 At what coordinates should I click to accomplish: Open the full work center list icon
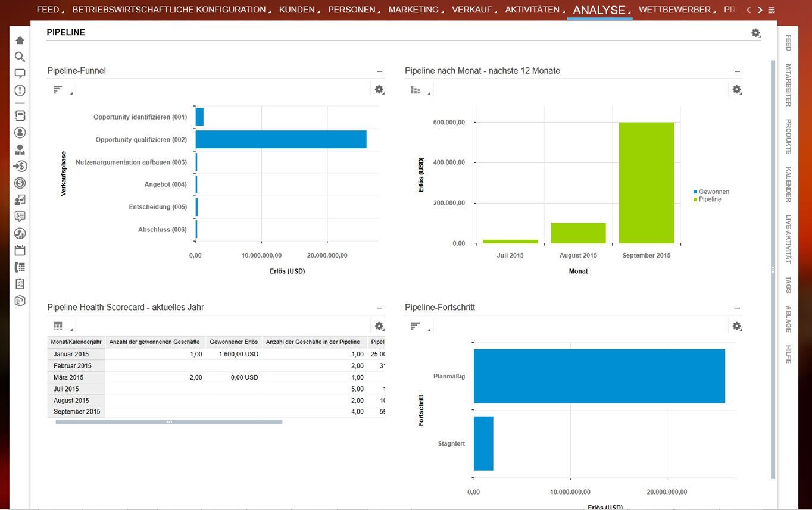point(772,10)
